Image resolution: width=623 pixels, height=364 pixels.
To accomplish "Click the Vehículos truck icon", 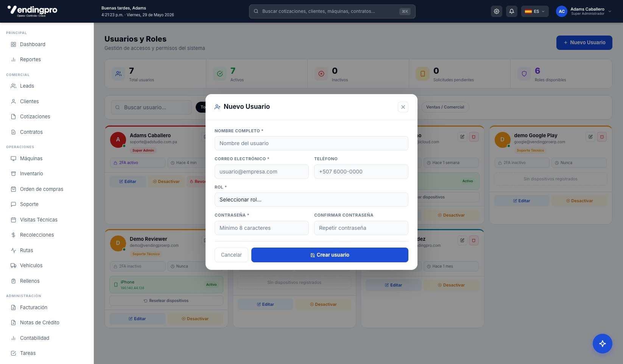I will click(x=13, y=265).
